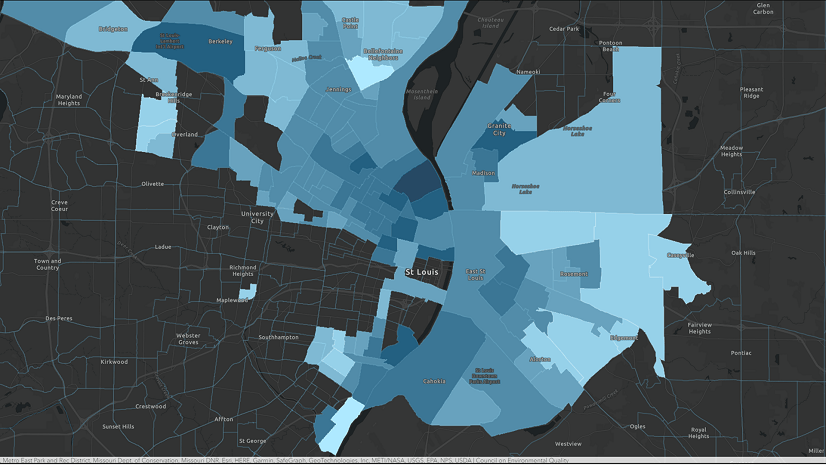Click the Mosenthein Island label
This screenshot has width=826, height=465.
pyautogui.click(x=422, y=94)
